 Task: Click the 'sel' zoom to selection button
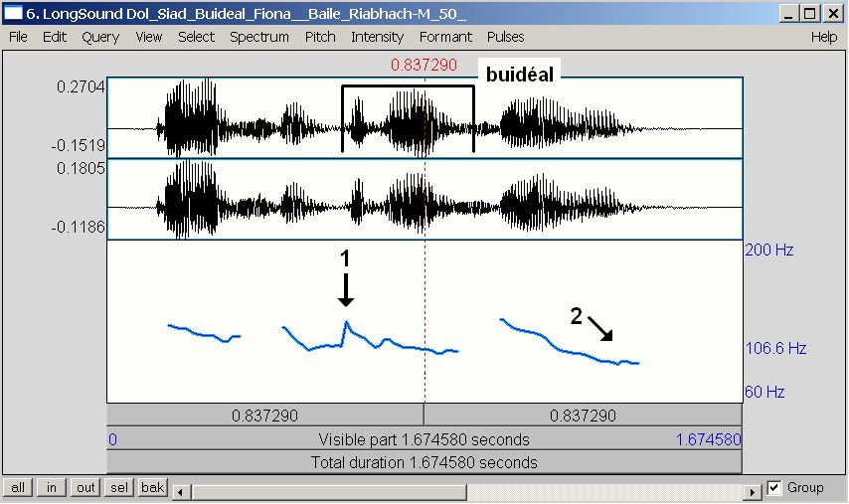(119, 488)
